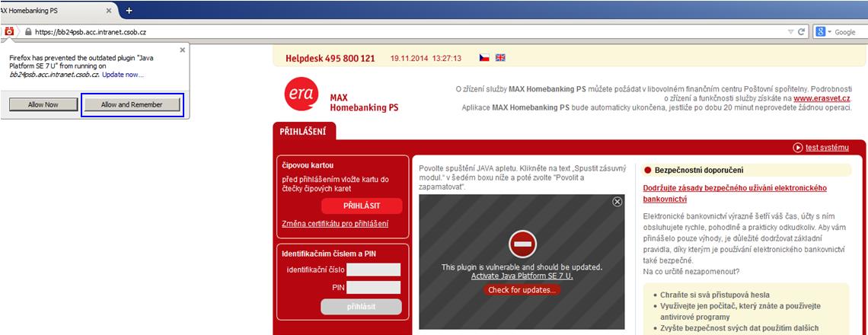The width and height of the screenshot is (868, 335).
Task: Reload the current page
Action: (x=800, y=32)
